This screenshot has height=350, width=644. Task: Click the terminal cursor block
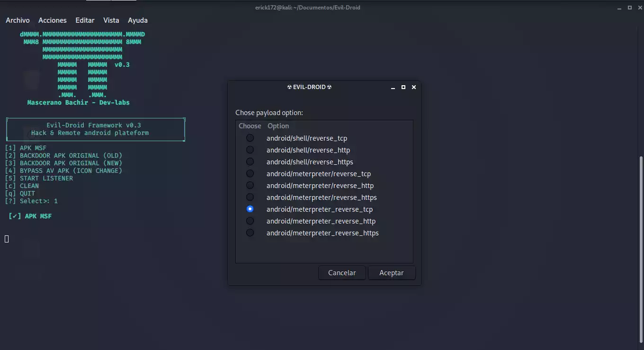pos(7,239)
